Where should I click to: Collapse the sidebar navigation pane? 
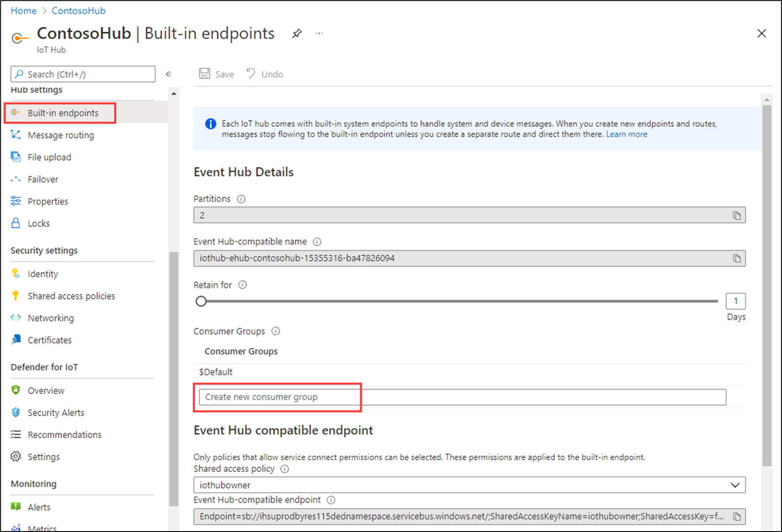168,74
